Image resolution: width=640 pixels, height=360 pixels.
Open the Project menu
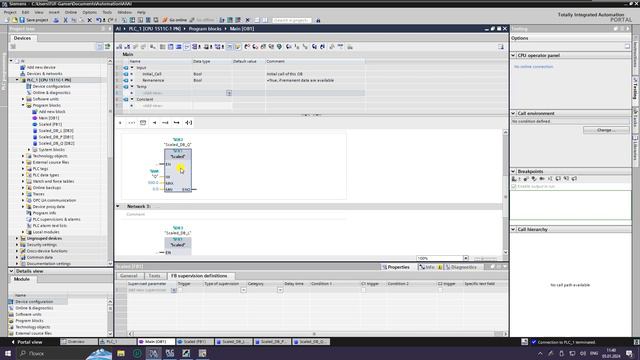click(x=10, y=12)
